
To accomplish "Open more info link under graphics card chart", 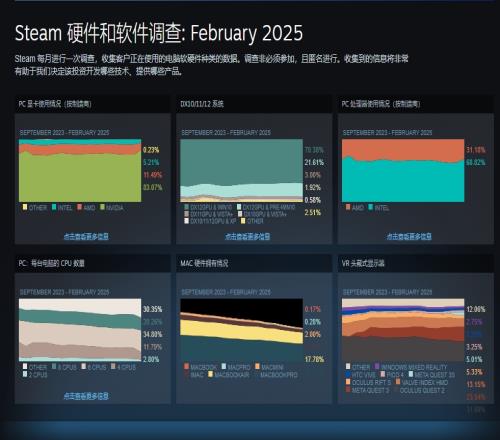I will [86, 236].
